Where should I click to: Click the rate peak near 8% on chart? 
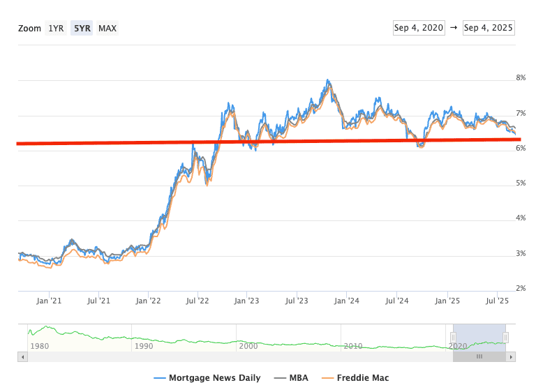(x=328, y=81)
